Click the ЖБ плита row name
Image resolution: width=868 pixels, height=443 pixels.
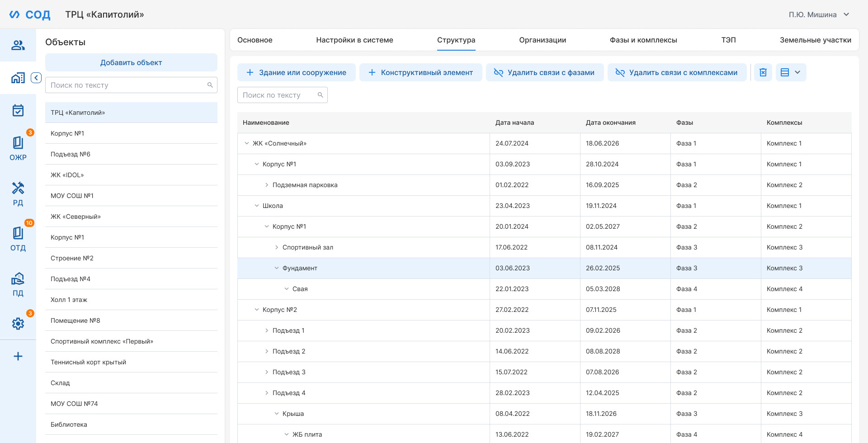pos(307,434)
